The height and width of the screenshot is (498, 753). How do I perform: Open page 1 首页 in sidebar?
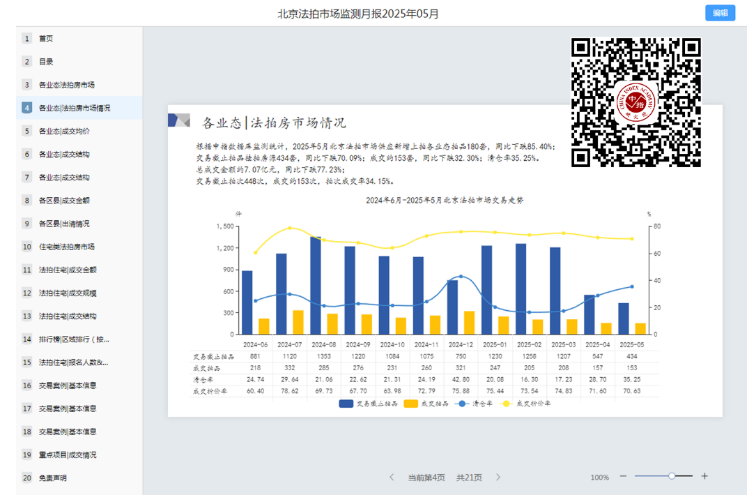pyautogui.click(x=79, y=38)
